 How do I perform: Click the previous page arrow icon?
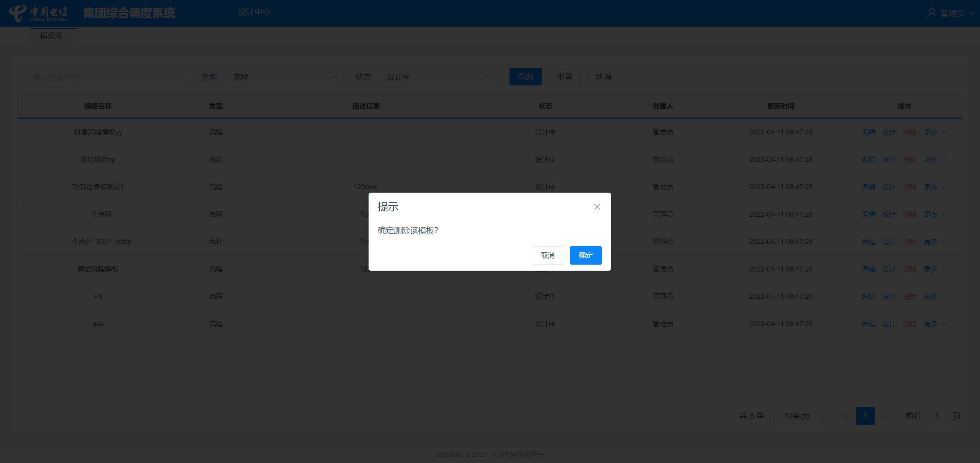pyautogui.click(x=846, y=416)
